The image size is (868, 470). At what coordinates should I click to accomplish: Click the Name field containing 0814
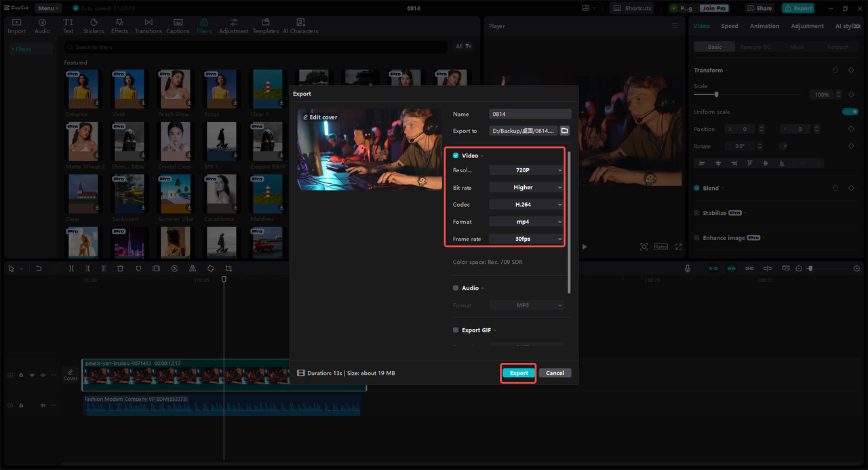(530, 114)
